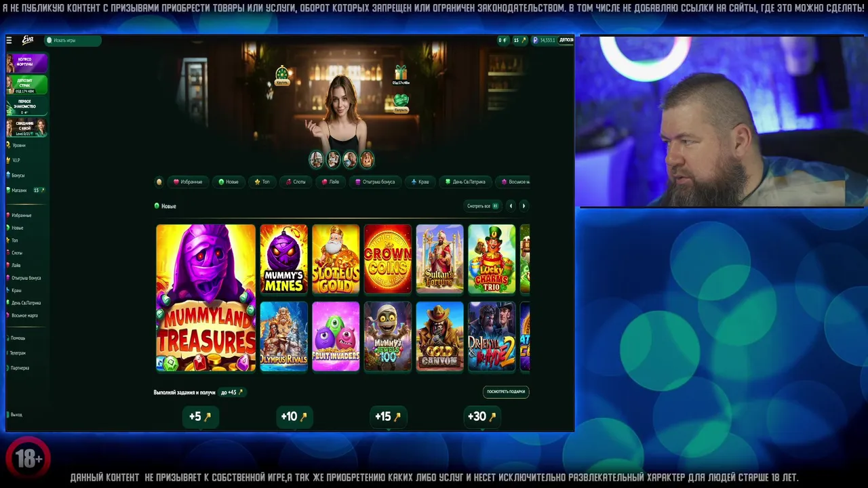Click the green heart Получить icon

click(401, 102)
